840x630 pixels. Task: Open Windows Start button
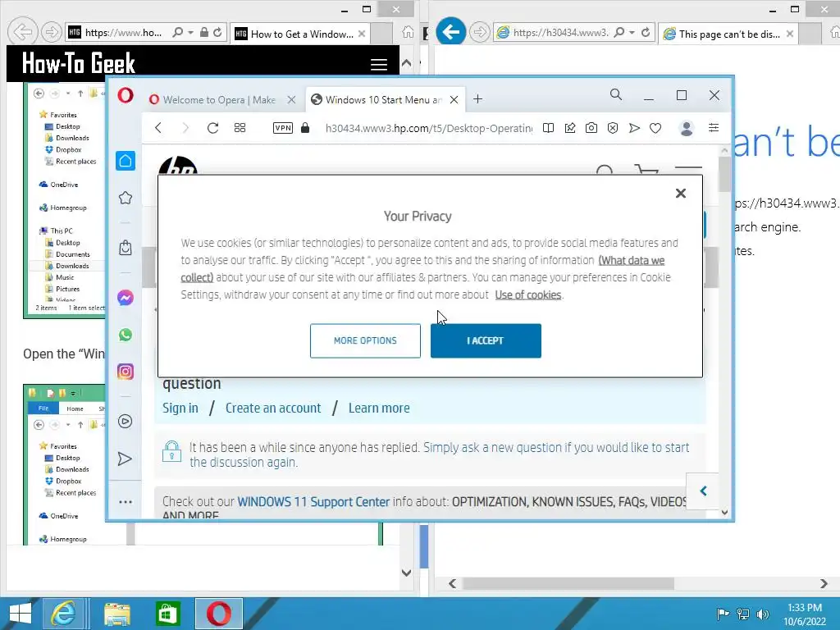(x=21, y=614)
